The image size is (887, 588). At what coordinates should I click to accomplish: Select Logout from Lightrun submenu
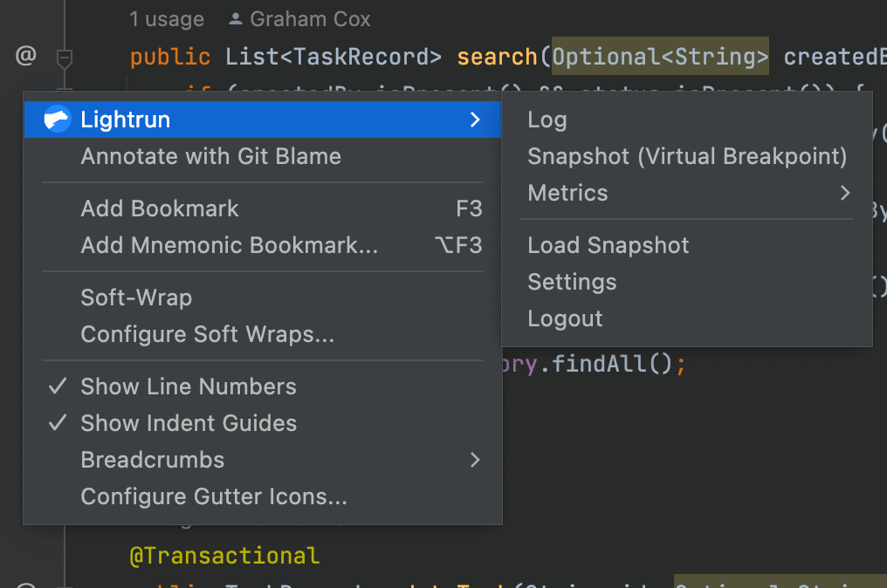pos(687,319)
